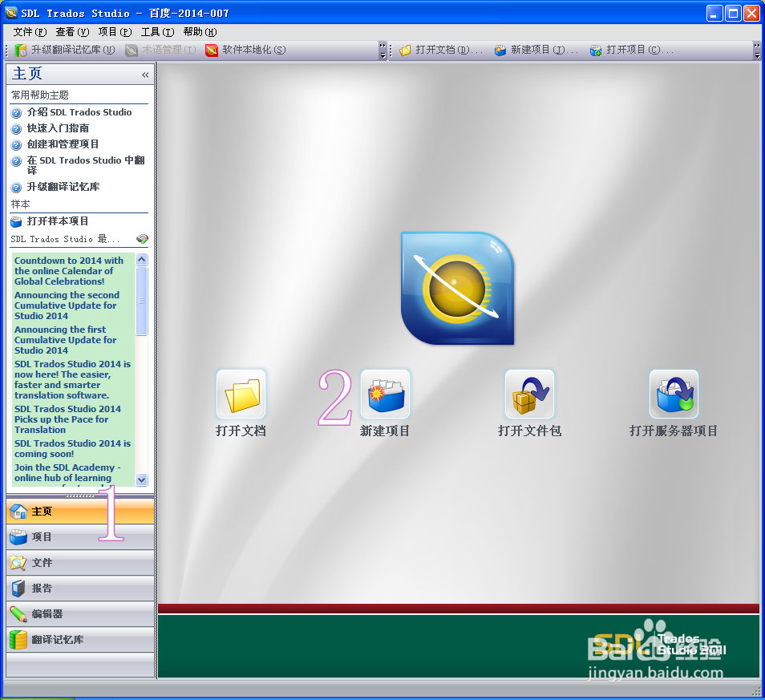
Task: Click the 打开样本项目 icon
Action: click(16, 222)
